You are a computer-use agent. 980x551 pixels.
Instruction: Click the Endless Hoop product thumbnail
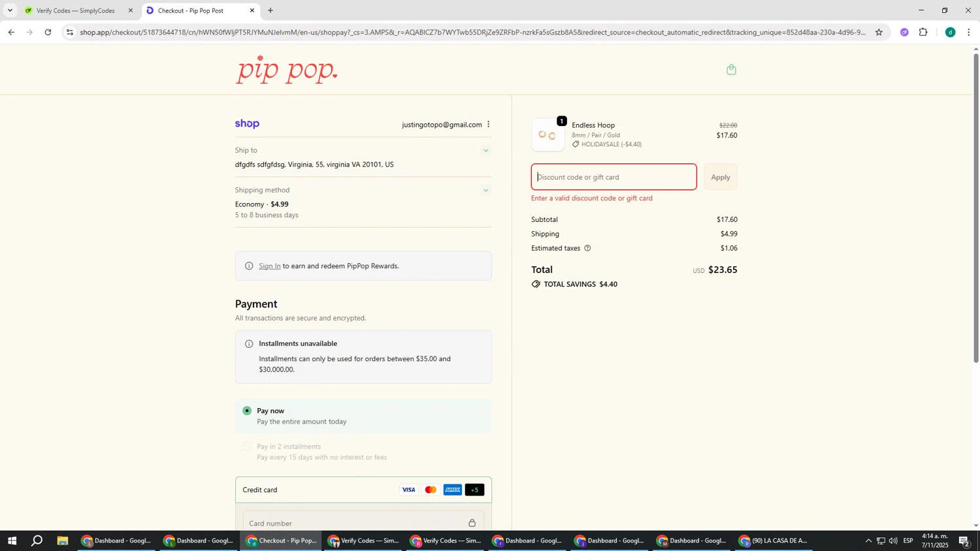pos(548,135)
